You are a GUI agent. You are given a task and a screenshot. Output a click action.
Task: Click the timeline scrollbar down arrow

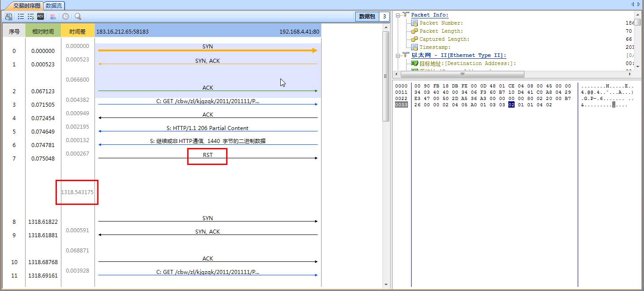coord(386,284)
